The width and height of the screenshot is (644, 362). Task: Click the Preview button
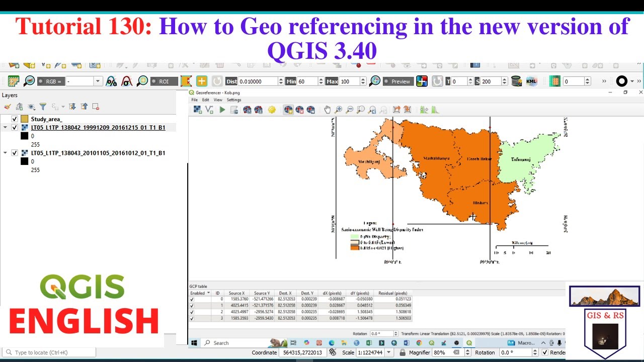397,81
